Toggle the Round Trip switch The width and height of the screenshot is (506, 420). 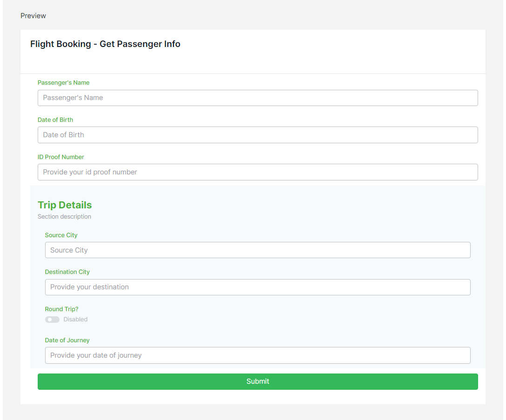[x=52, y=320]
